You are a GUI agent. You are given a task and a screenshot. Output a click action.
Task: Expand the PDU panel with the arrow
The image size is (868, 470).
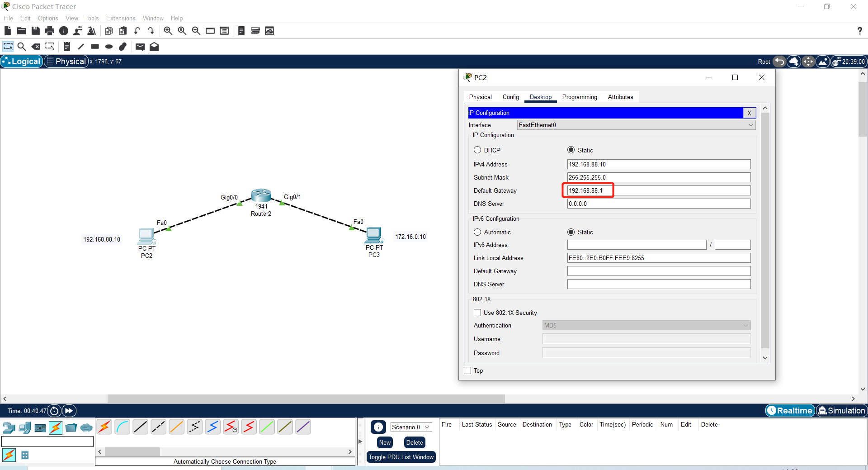point(360,442)
